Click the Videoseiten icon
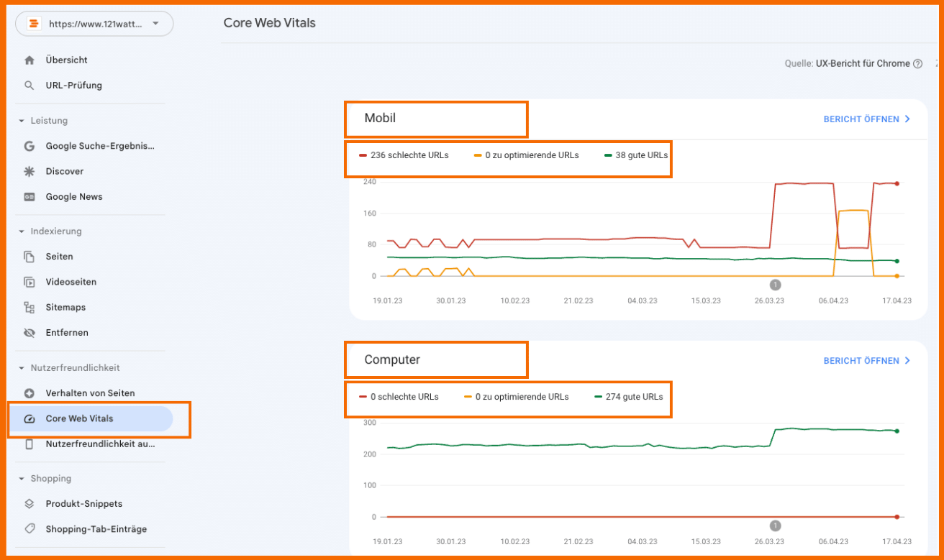 [29, 283]
